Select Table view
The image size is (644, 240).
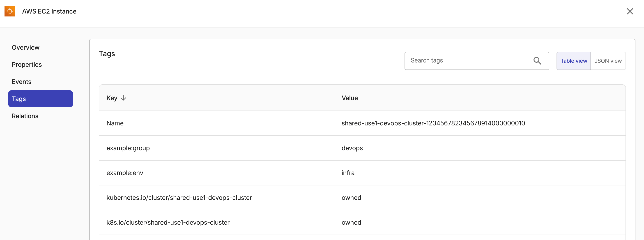click(573, 61)
